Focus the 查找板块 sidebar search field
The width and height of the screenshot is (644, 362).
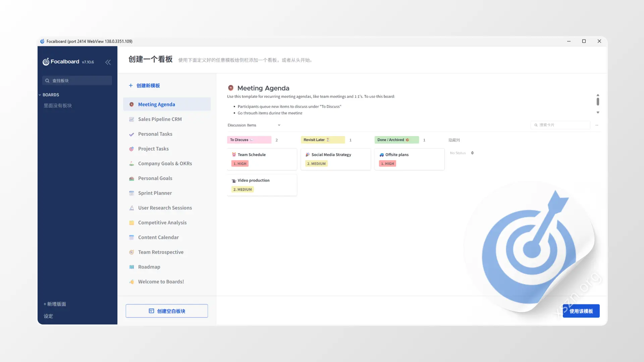coord(77,80)
